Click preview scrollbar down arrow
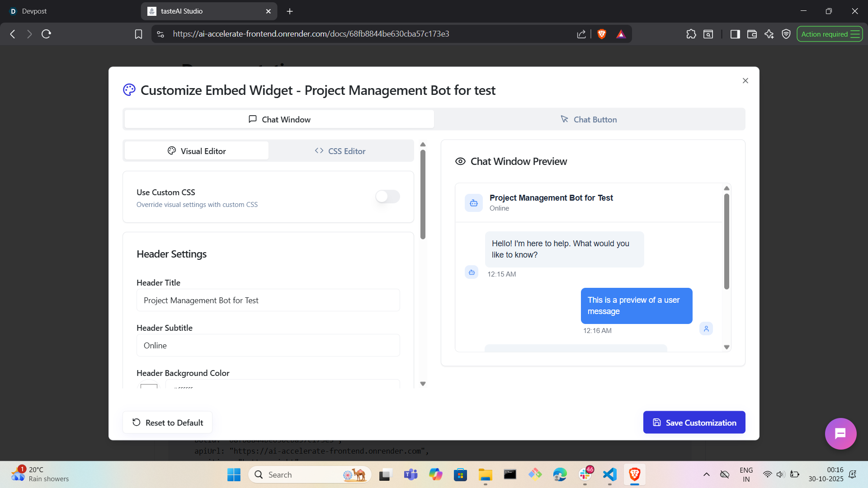 pos(726,347)
